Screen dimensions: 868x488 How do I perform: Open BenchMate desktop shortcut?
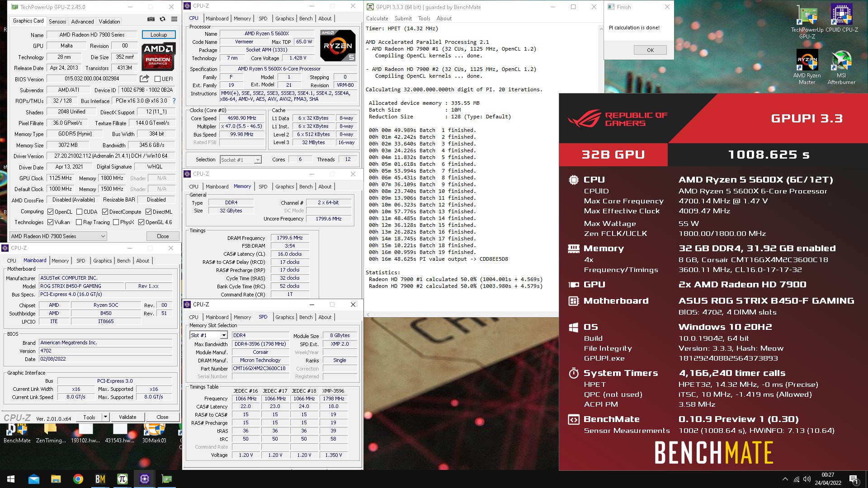click(x=17, y=434)
